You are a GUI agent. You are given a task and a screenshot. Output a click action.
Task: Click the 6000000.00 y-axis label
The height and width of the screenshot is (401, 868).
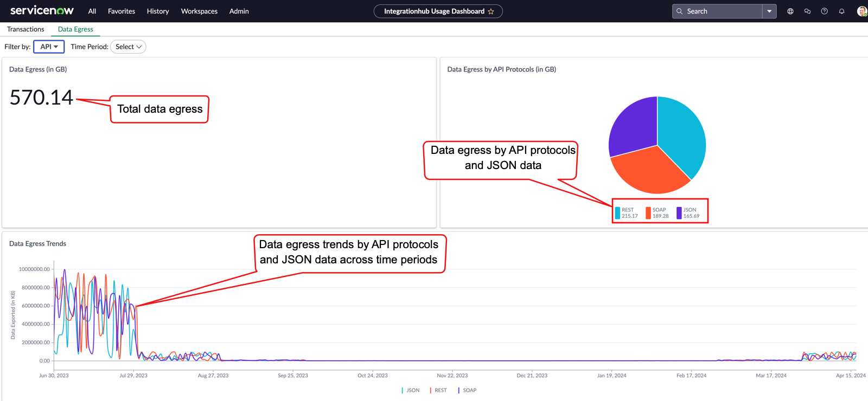(x=36, y=306)
